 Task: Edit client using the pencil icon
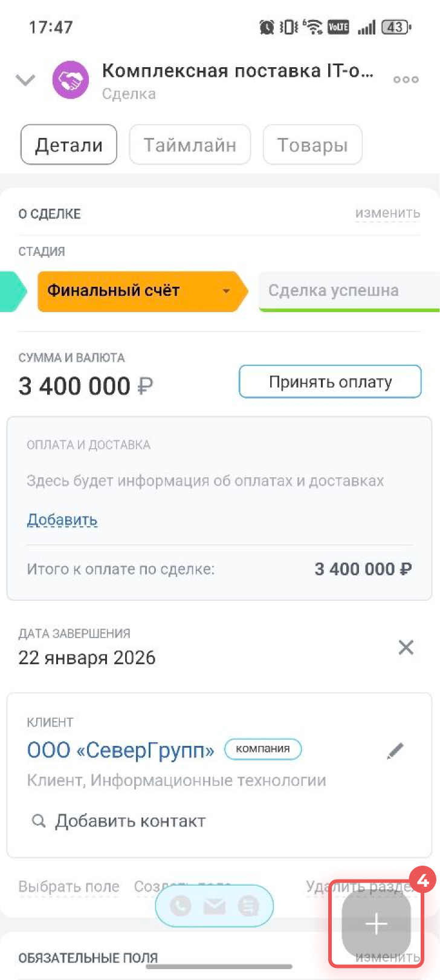click(x=395, y=751)
